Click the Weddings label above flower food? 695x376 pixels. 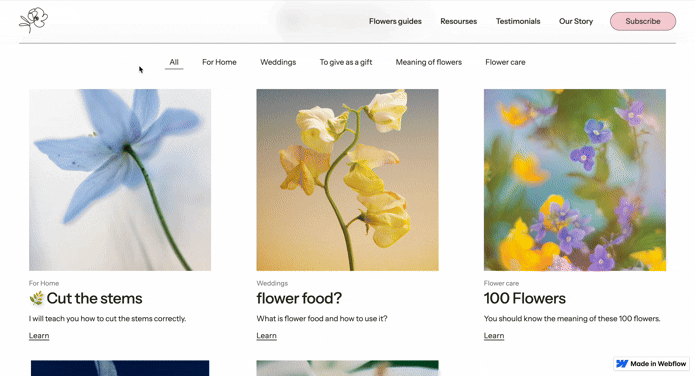(272, 283)
